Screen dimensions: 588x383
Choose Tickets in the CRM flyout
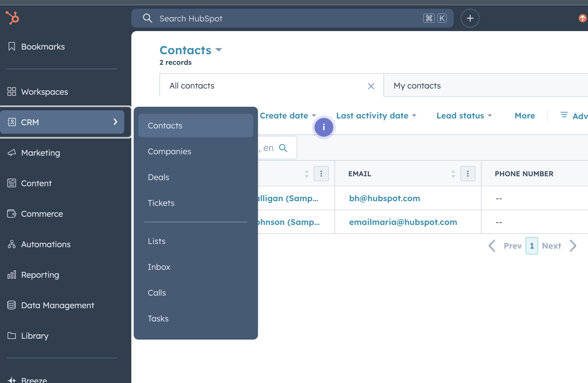pos(196,203)
